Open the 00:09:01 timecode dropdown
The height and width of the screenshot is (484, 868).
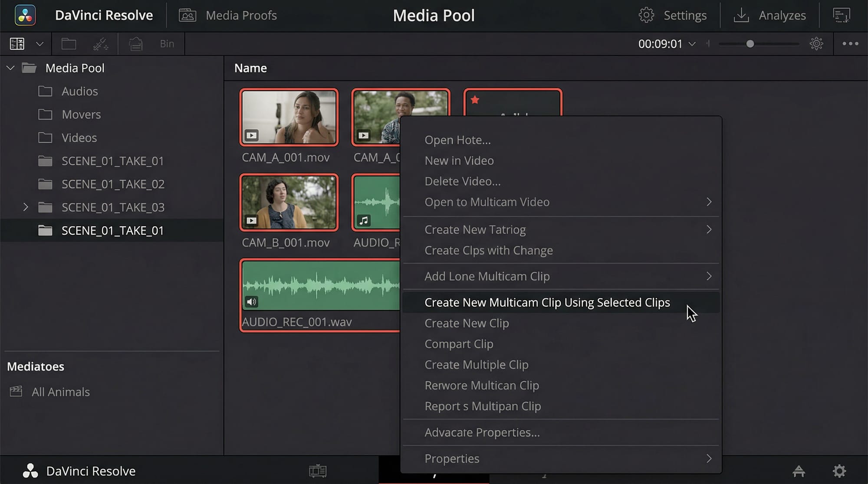point(692,44)
